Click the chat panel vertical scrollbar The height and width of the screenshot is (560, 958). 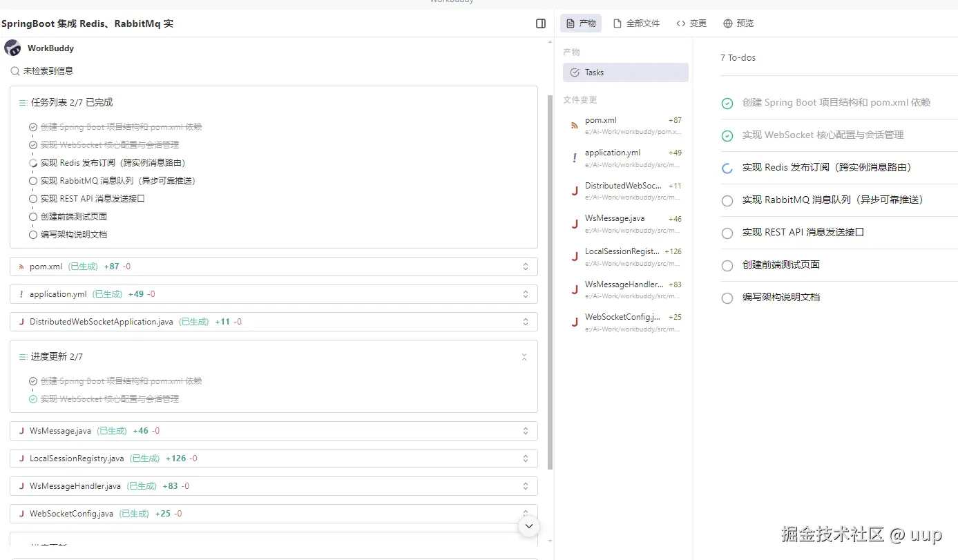click(x=550, y=276)
